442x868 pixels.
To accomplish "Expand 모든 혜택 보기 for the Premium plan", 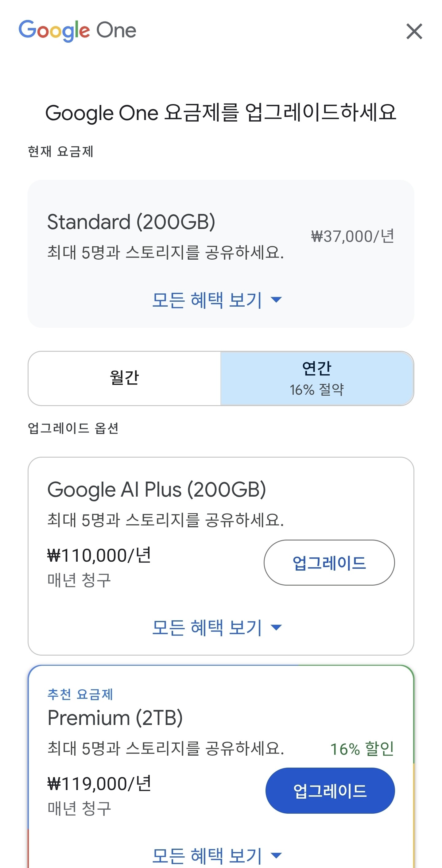I will (x=207, y=855).
